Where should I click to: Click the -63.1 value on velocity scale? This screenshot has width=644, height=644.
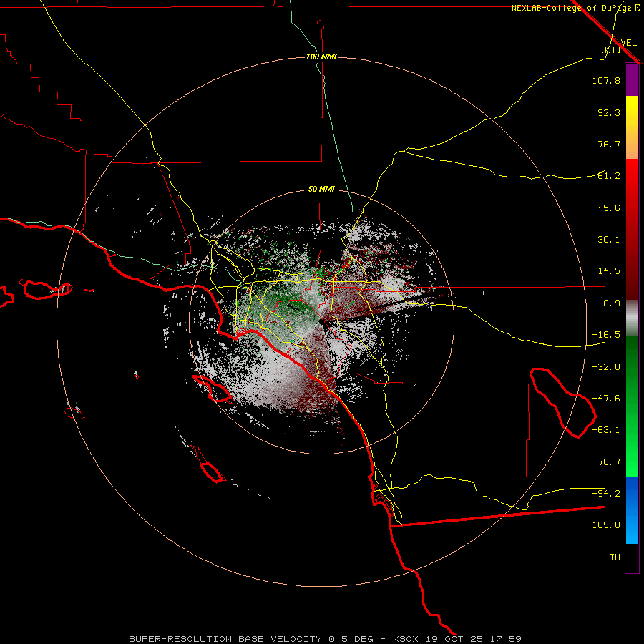[x=606, y=430]
